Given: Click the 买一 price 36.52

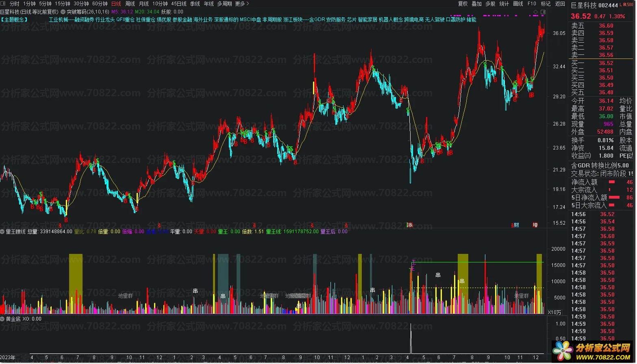Looking at the screenshot, I should 606,63.
